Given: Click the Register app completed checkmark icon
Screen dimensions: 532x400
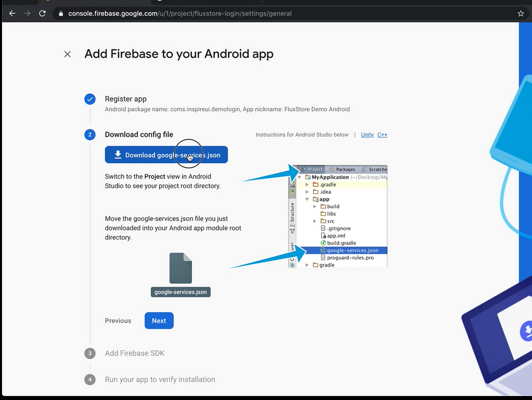Looking at the screenshot, I should pyautogui.click(x=90, y=99).
